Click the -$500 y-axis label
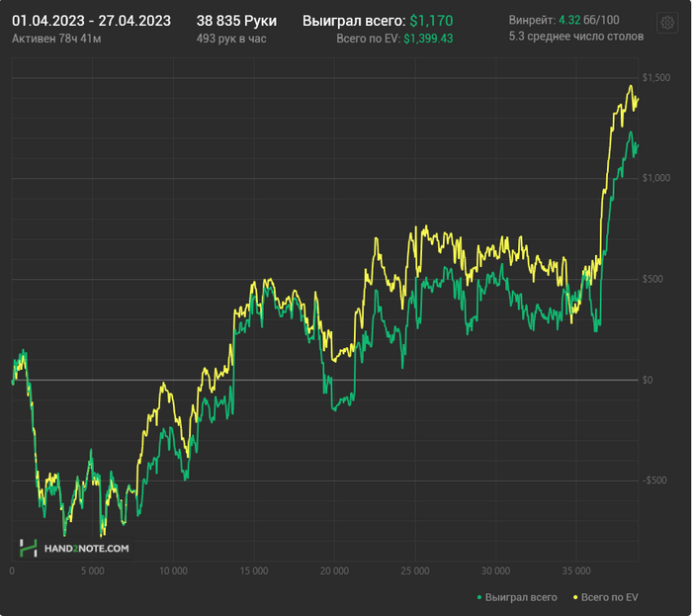692x616 pixels. (653, 481)
